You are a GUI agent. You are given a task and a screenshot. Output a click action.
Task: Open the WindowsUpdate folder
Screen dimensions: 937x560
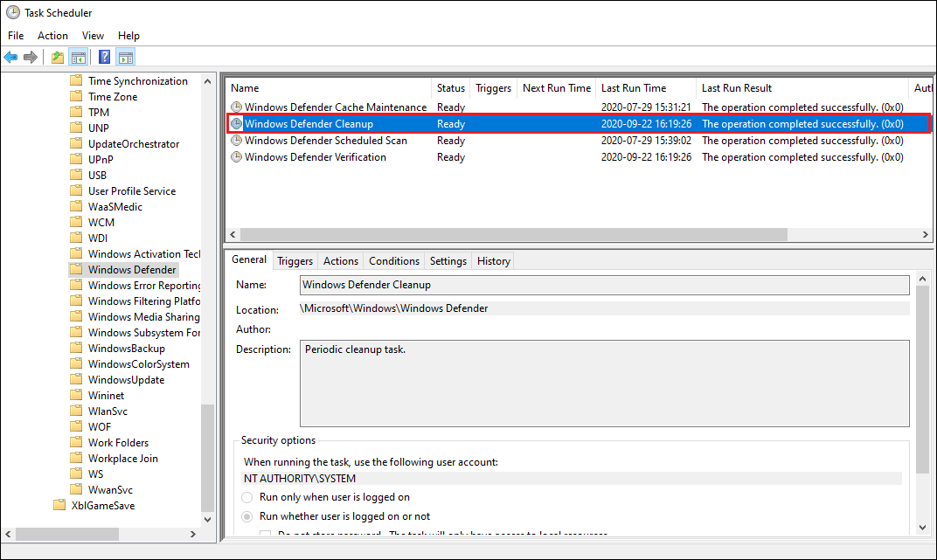click(126, 380)
